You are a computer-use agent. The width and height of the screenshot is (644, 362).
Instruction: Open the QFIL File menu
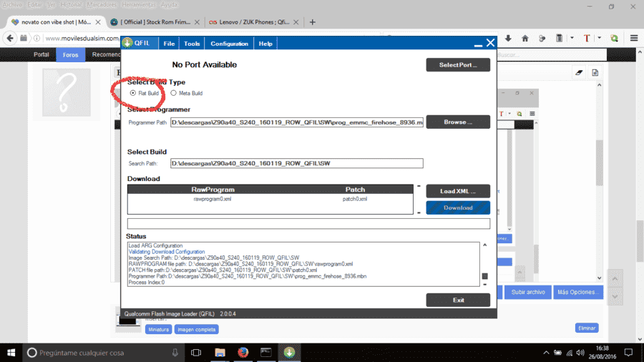click(x=169, y=44)
